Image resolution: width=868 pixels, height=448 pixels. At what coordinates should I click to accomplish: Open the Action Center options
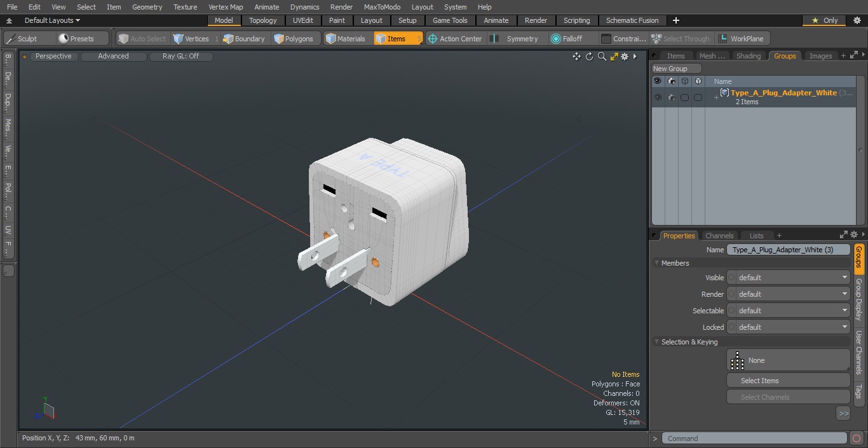pos(455,39)
